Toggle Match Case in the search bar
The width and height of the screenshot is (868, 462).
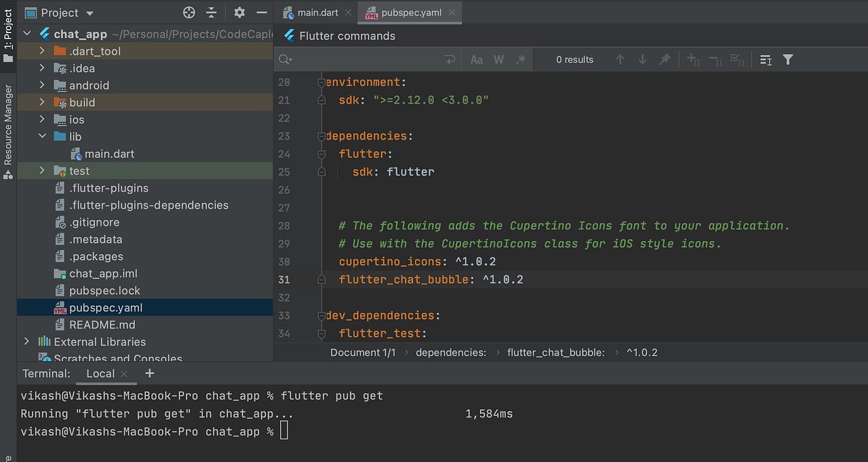(476, 60)
